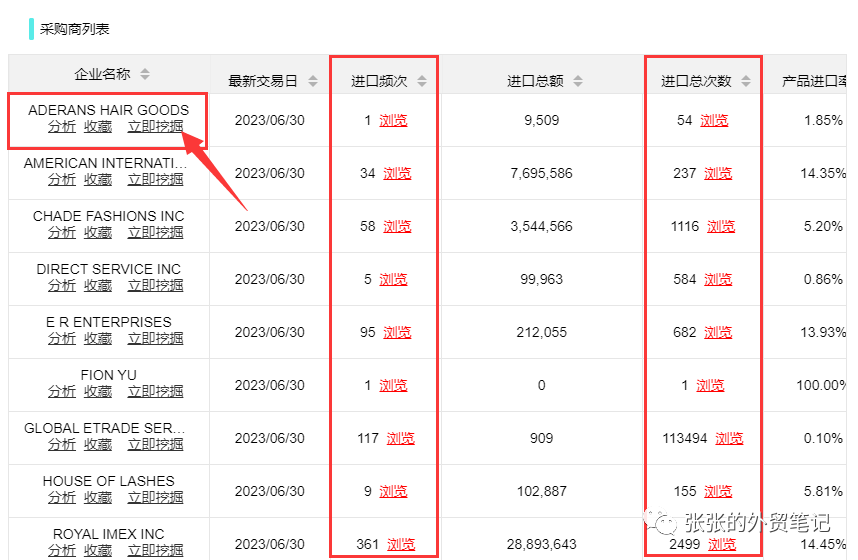Sort by 进口总次数 column arrows
This screenshot has height=560, width=858.
746,81
